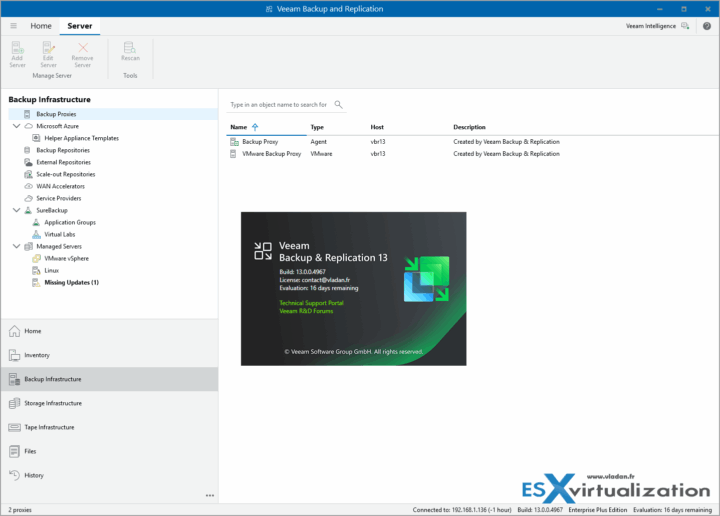This screenshot has height=516, width=720.
Task: Select Managed Servers in the tree
Action: pos(59,247)
